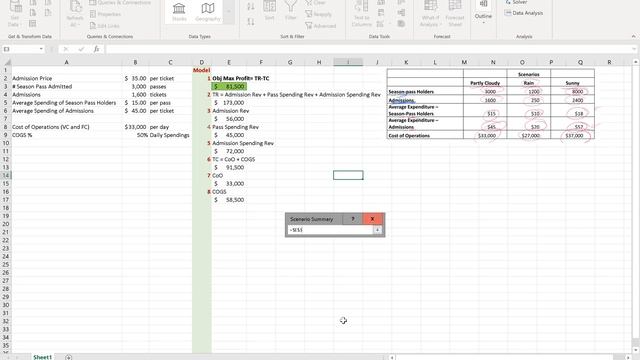
Task: Open Queries & Connections pane
Action: point(120,2)
